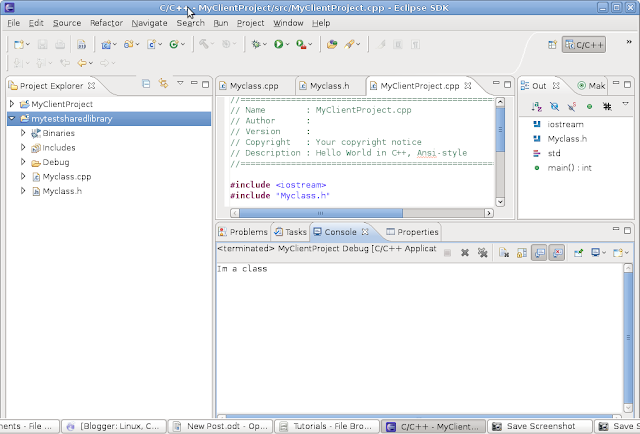Click the New C++ Class icon
Viewport: 640px width, 434px height.
pyautogui.click(x=174, y=45)
